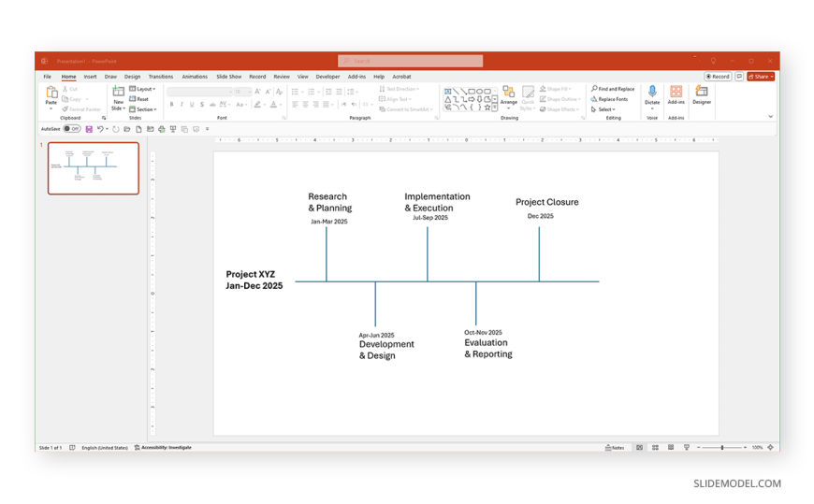This screenshot has height=504, width=814.
Task: Click English (United States) language
Action: pos(105,447)
